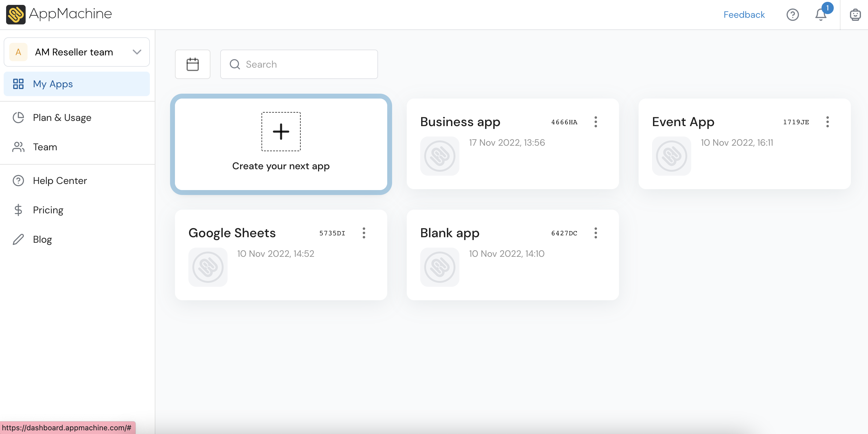Open the Pricing link
Viewport: 868px width, 434px height.
tap(48, 210)
